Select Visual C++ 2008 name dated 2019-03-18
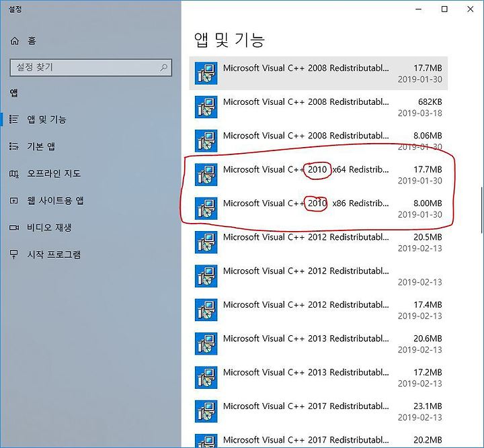Screen dimensions: 484x448 [306, 101]
